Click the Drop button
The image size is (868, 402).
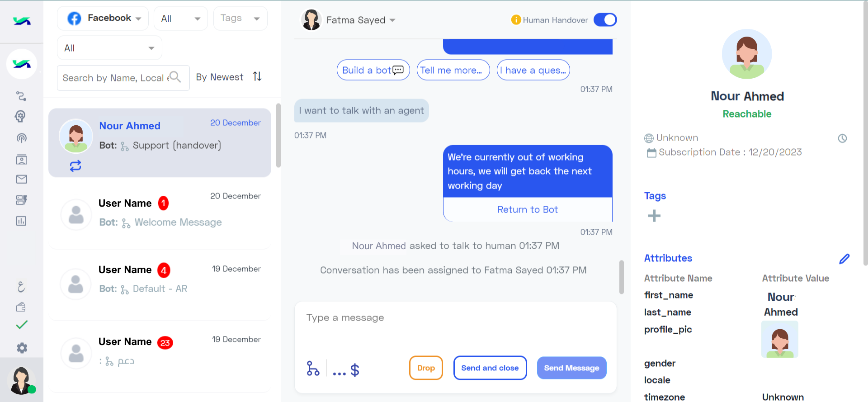(426, 368)
